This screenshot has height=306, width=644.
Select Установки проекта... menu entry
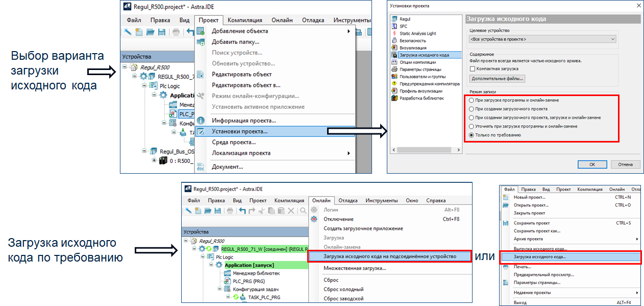tap(239, 131)
